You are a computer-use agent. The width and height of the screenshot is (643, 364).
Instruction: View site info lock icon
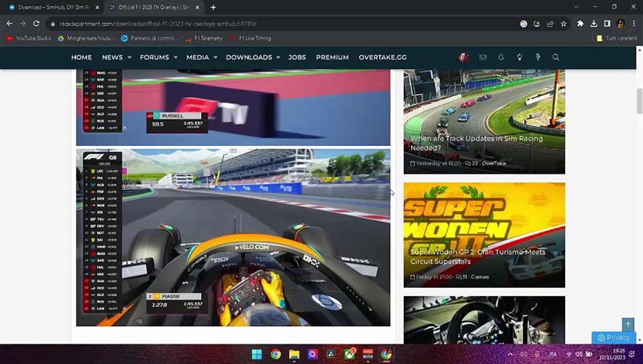pos(53,24)
